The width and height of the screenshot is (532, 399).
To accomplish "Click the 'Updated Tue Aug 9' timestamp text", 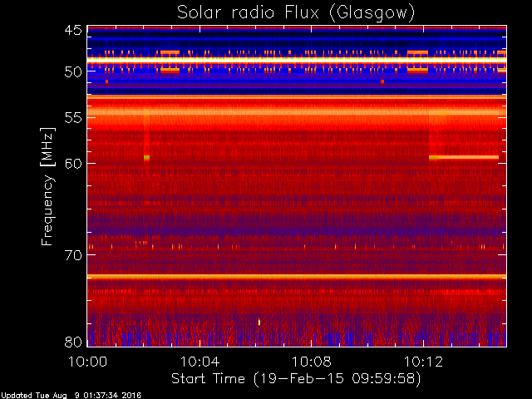I will (71, 396).
